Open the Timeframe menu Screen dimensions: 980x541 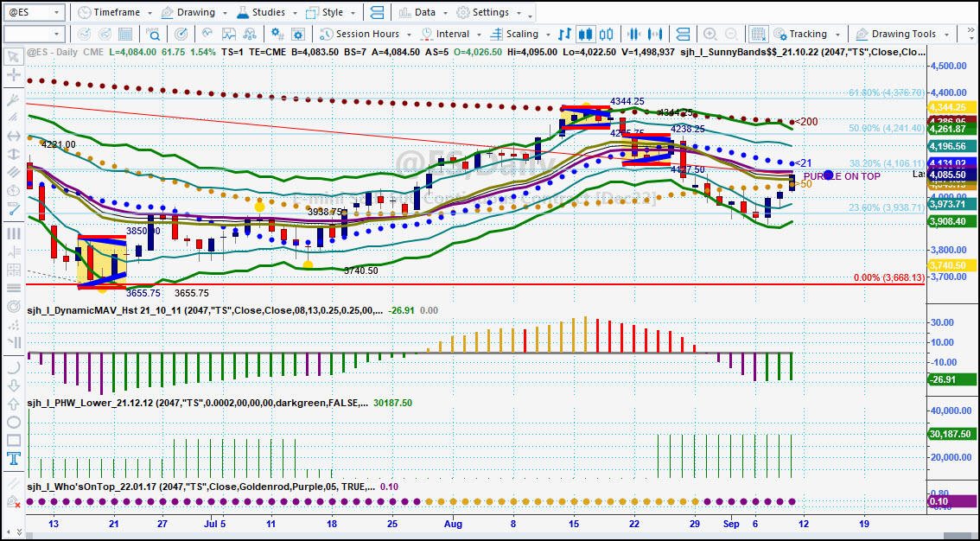115,12
